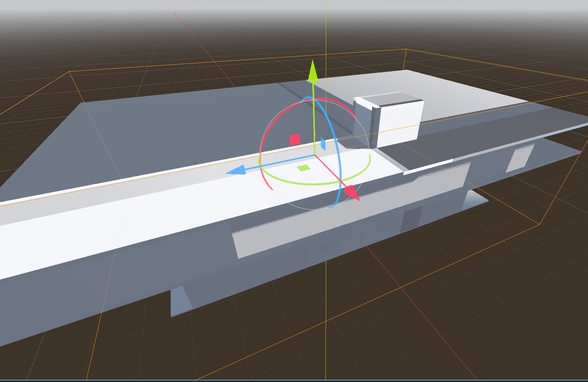The height and width of the screenshot is (382, 588).
Task: Grab the green Y-axis arrow tip
Action: 312,72
